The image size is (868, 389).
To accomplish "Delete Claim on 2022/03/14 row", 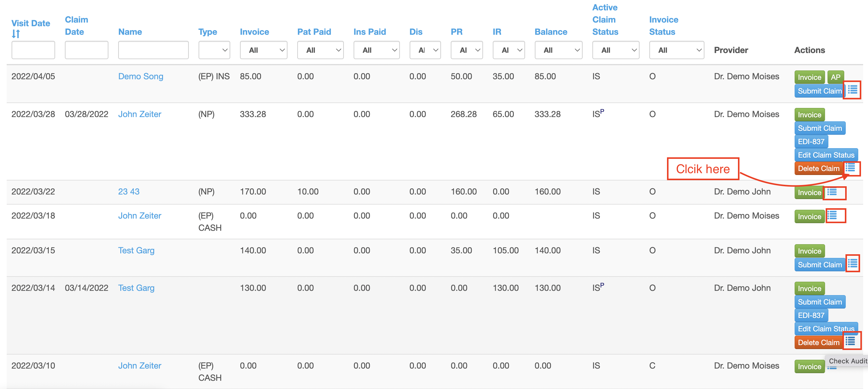I will [818, 342].
